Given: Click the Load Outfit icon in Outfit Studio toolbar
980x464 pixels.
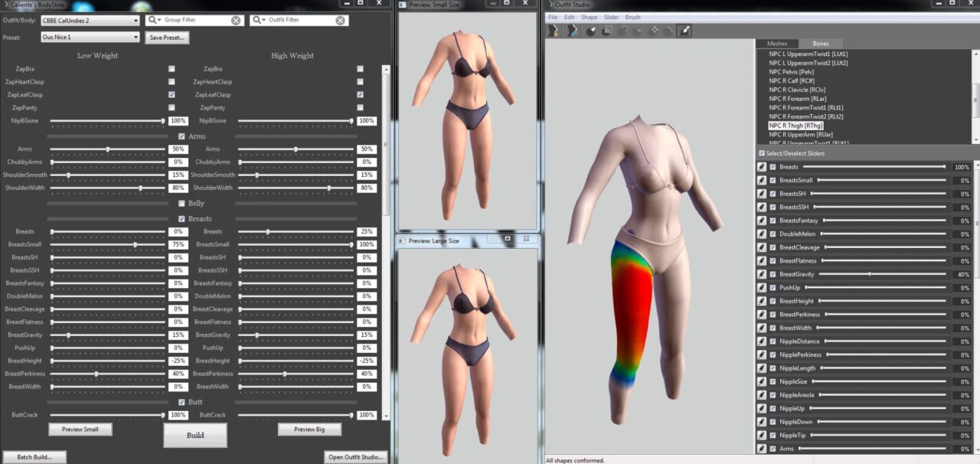Looking at the screenshot, I should click(573, 31).
